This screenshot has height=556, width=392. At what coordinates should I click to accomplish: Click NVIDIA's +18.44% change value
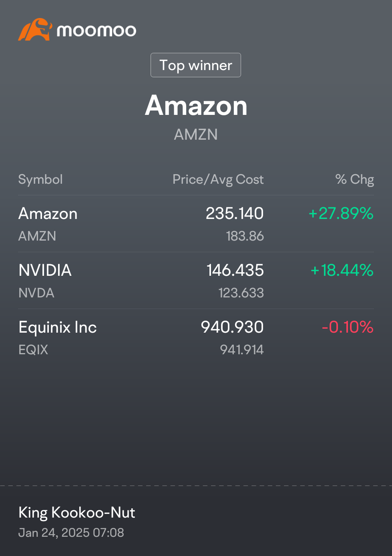(342, 270)
